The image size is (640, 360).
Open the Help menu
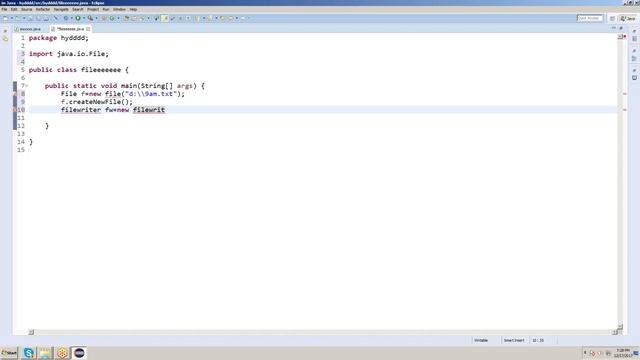tap(133, 9)
